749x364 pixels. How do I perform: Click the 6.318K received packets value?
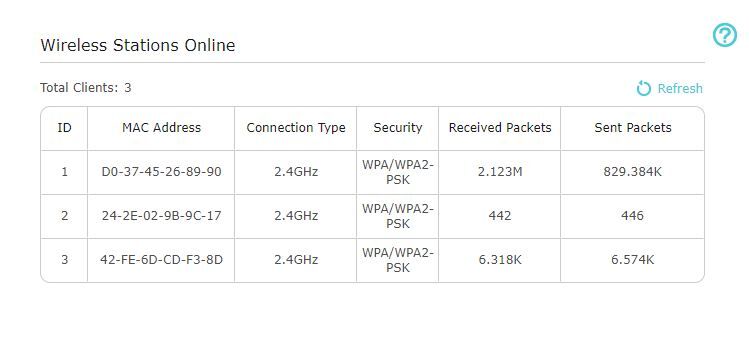(x=500, y=259)
